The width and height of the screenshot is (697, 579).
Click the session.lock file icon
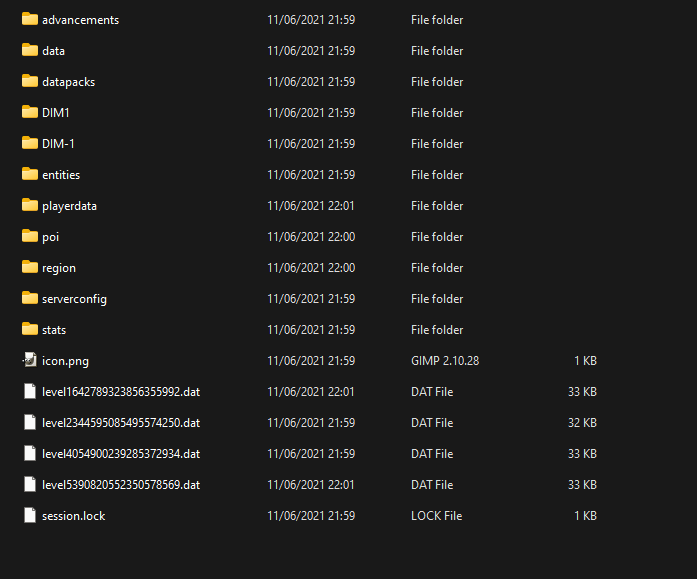29,516
